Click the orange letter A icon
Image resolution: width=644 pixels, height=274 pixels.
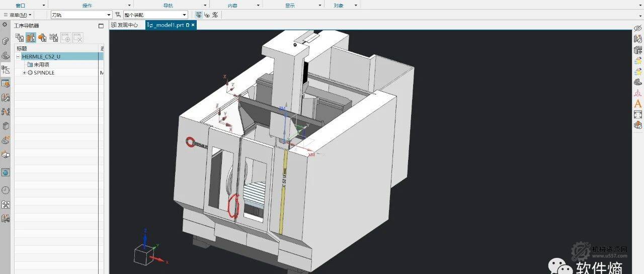click(x=638, y=104)
